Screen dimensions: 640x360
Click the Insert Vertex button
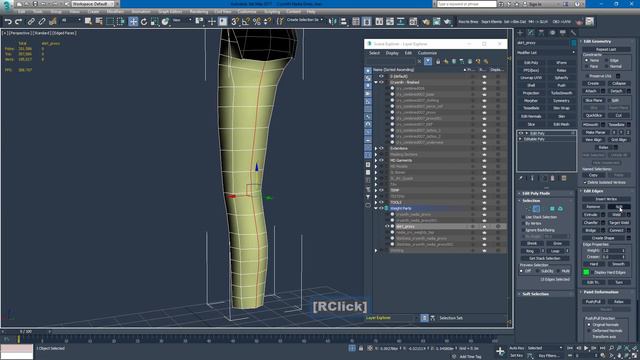(606, 199)
